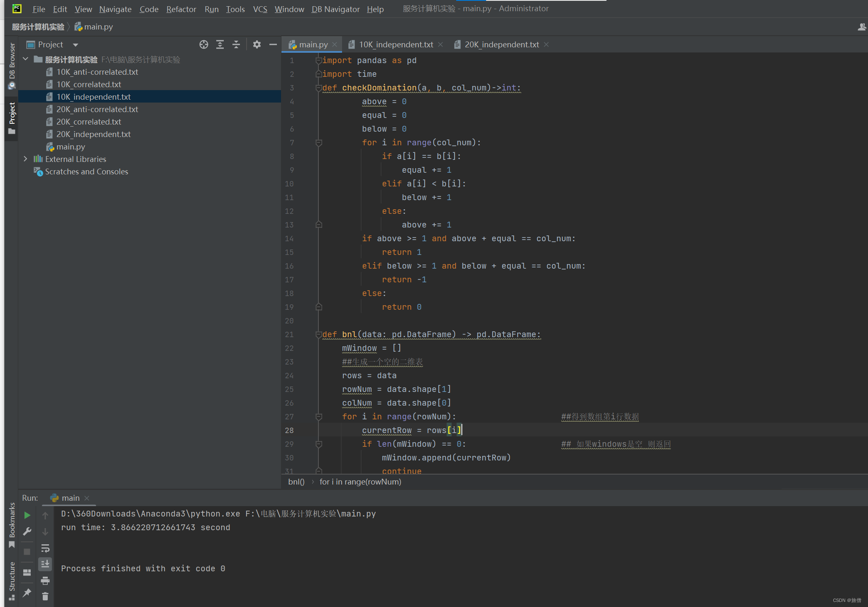This screenshot has height=607, width=868.
Task: Open the Bookmarks side tool window
Action: click(12, 525)
